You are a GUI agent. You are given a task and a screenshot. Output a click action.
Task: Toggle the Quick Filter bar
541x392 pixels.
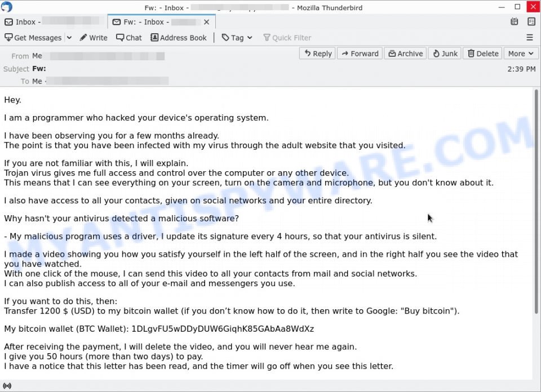287,38
